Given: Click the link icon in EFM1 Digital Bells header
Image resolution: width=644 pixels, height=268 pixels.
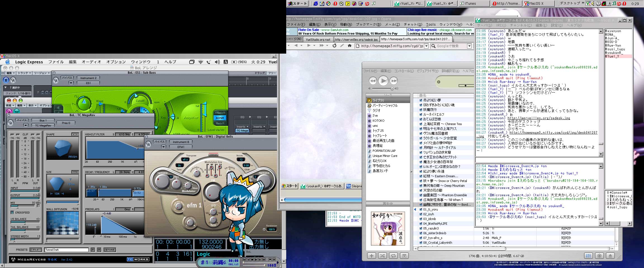Looking at the screenshot, I should [148, 144].
